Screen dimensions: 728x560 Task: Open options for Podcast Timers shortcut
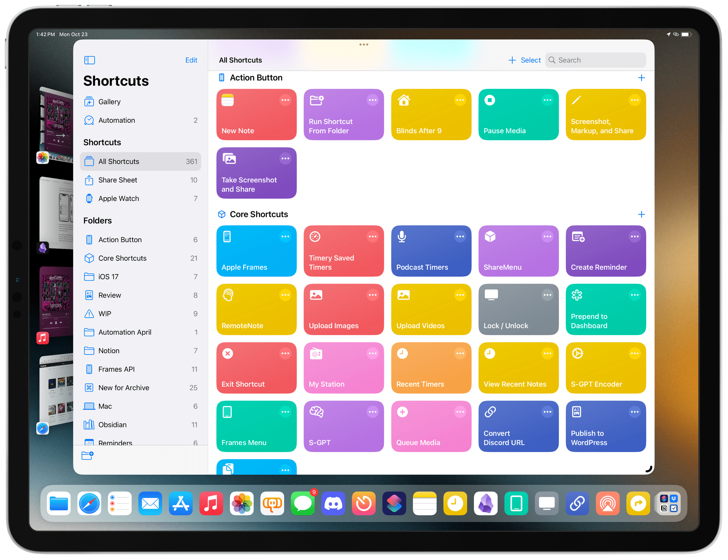(460, 236)
